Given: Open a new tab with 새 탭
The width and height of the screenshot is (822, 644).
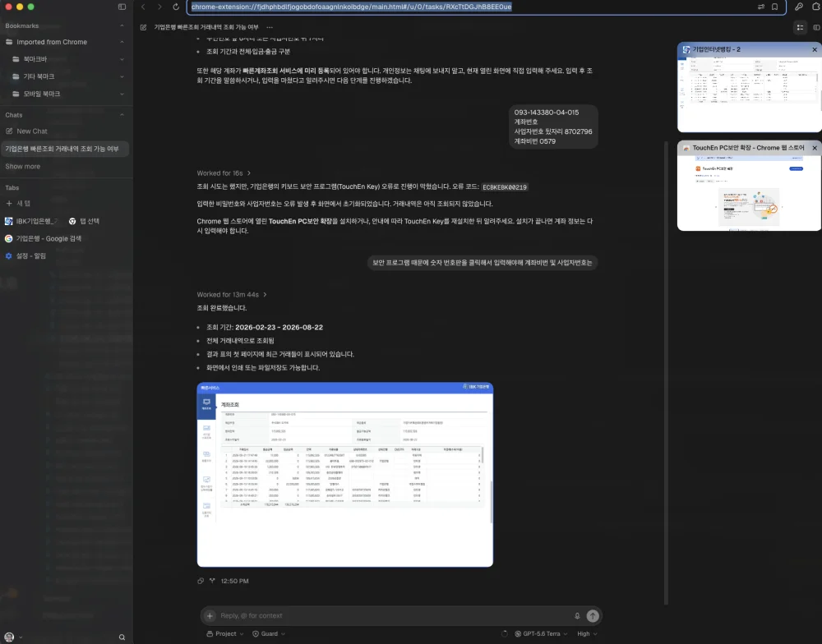Looking at the screenshot, I should pyautogui.click(x=18, y=204).
